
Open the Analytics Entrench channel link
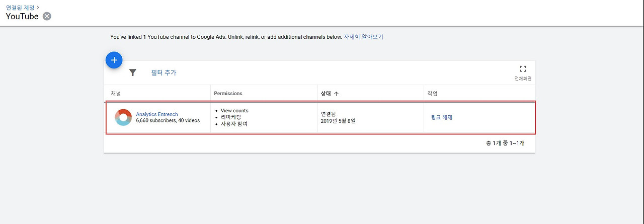tap(156, 114)
